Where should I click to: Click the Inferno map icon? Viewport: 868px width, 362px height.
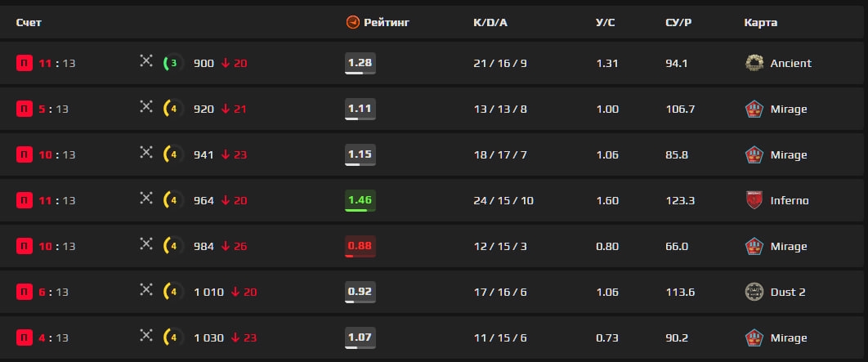click(x=754, y=200)
